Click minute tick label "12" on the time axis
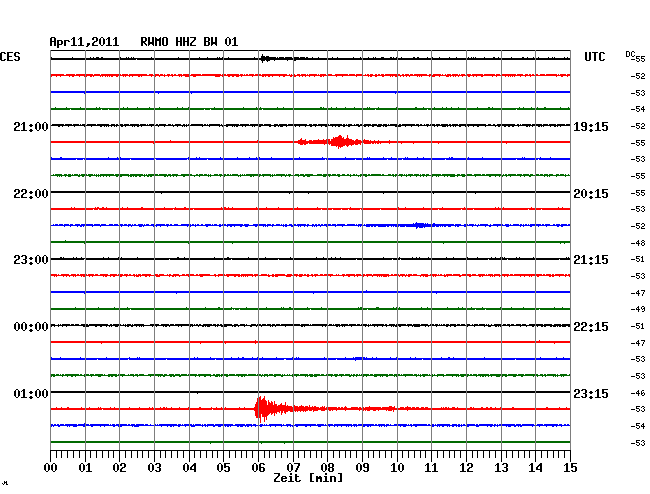The height and width of the screenshot is (494, 650). point(466,468)
